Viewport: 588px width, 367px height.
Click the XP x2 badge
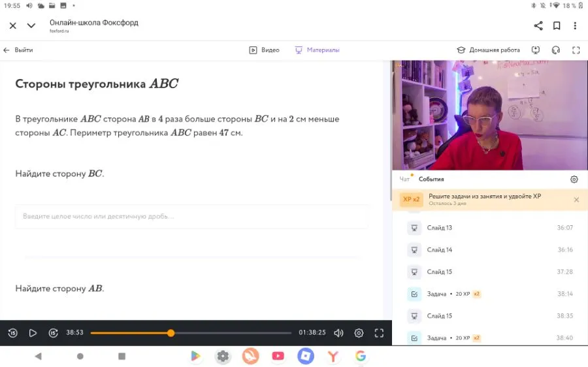(412, 199)
